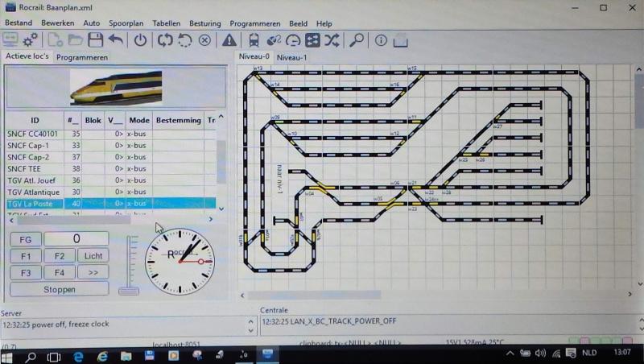This screenshot has width=644, height=364.
Task: Select SNCF Cap-1 locomotive row
Action: [x=111, y=146]
